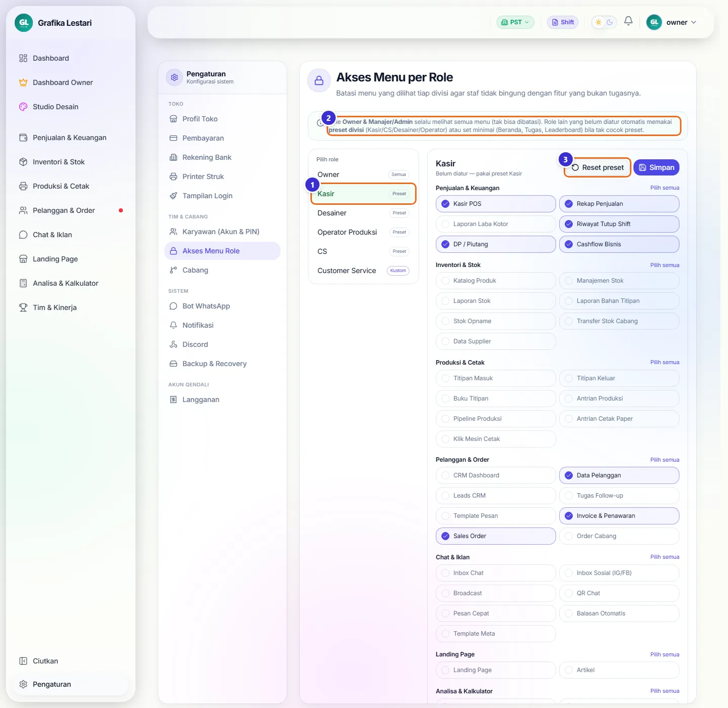Click the Backup & Recovery icon
The width and height of the screenshot is (728, 708).
[173, 364]
